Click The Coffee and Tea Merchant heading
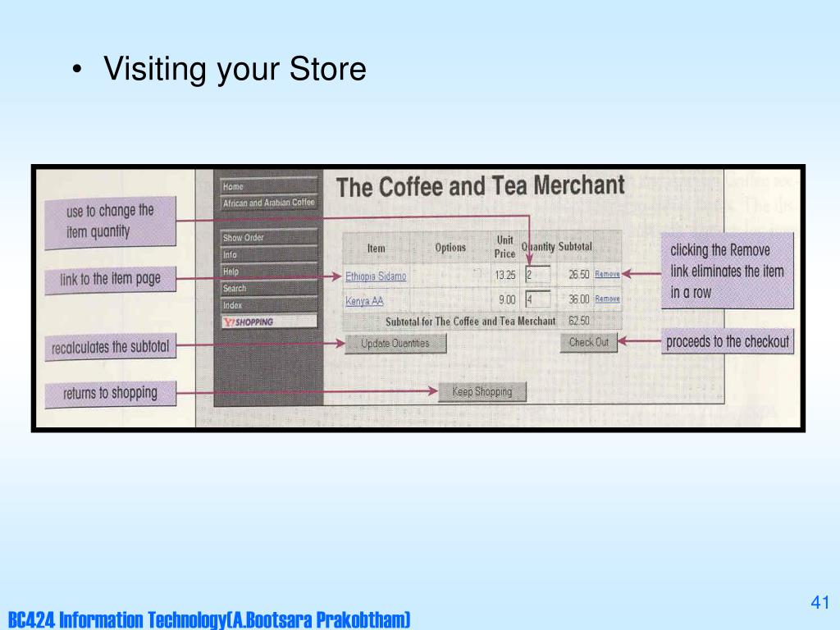Image resolution: width=840 pixels, height=630 pixels. (x=481, y=186)
